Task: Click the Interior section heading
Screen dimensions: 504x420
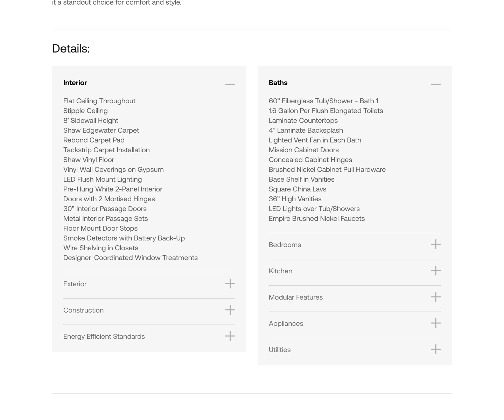Action: [75, 83]
